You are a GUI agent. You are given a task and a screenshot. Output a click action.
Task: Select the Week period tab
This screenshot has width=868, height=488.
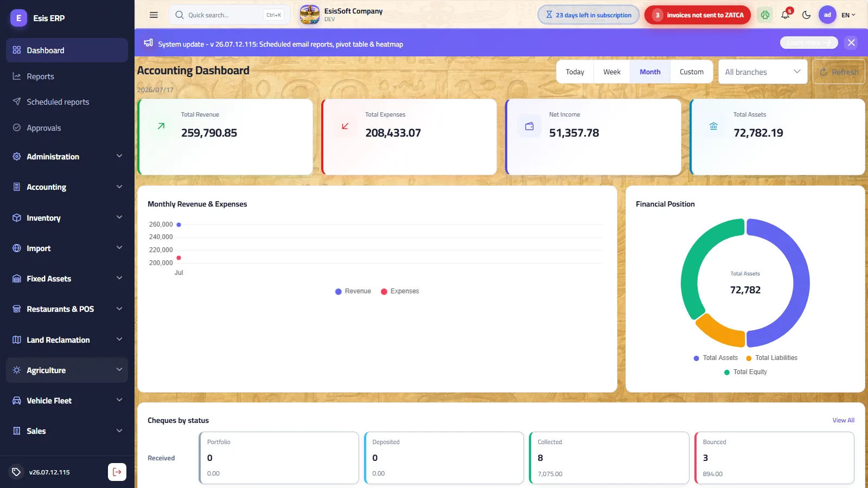coord(612,72)
